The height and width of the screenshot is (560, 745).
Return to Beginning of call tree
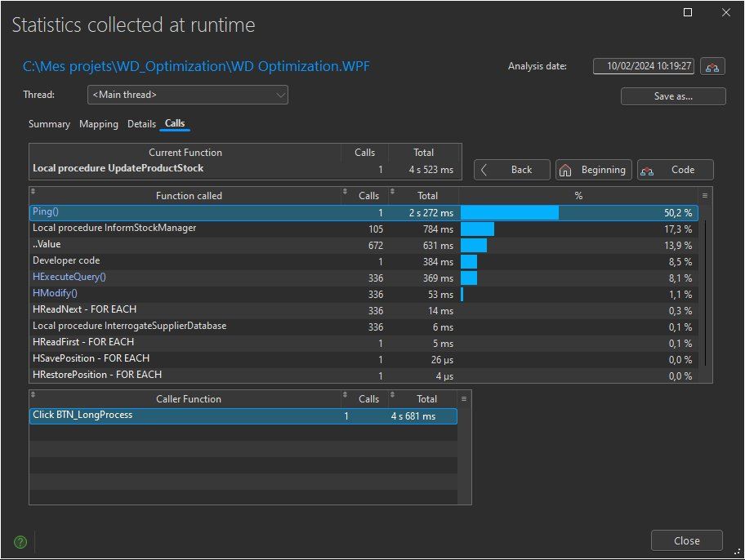point(594,170)
